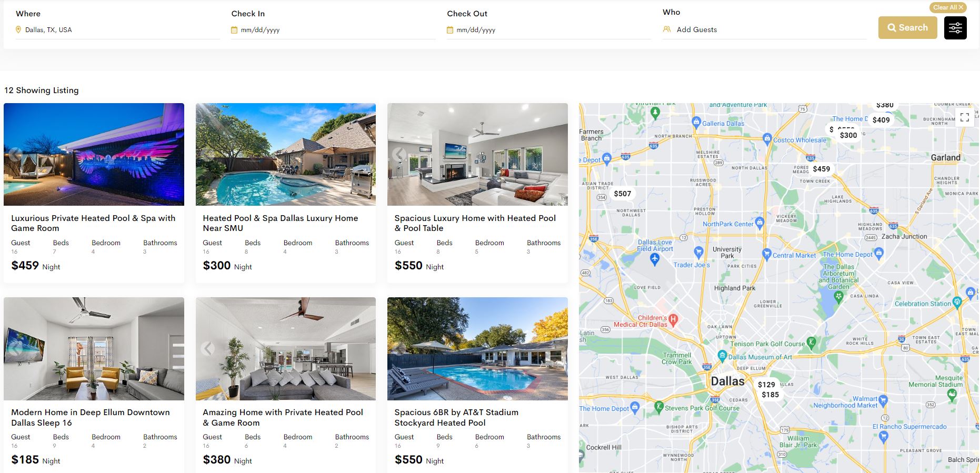Open the Add Guests selector
Viewport: 980px width, 473px height.
(x=764, y=30)
